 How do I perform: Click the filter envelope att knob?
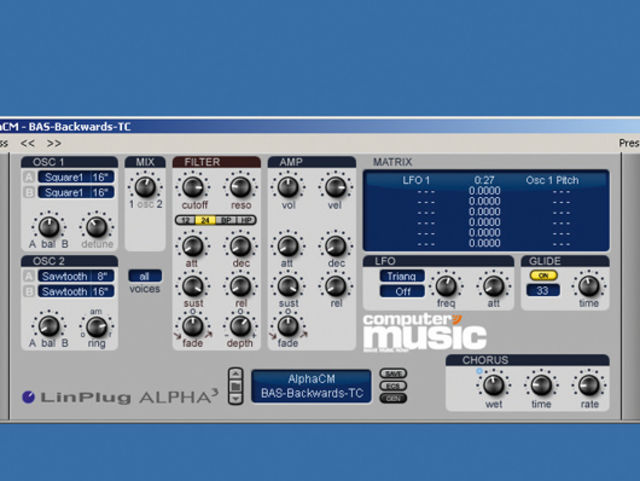(193, 245)
